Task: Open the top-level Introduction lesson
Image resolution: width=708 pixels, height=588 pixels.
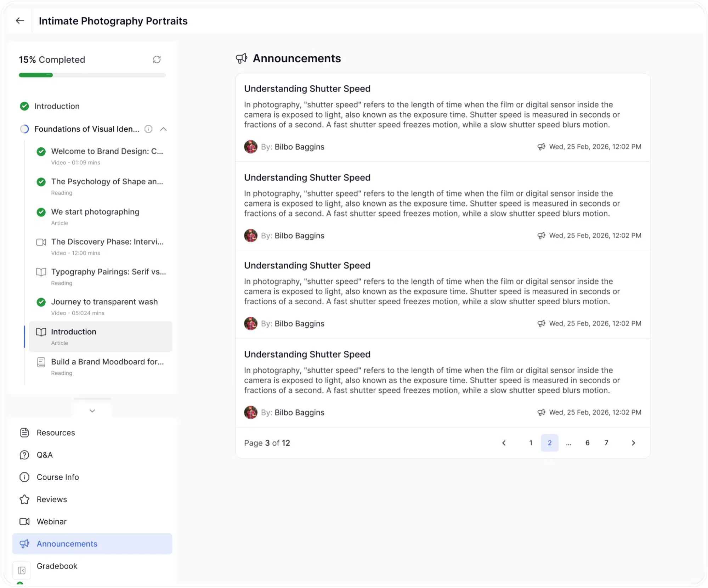Action: coord(57,106)
